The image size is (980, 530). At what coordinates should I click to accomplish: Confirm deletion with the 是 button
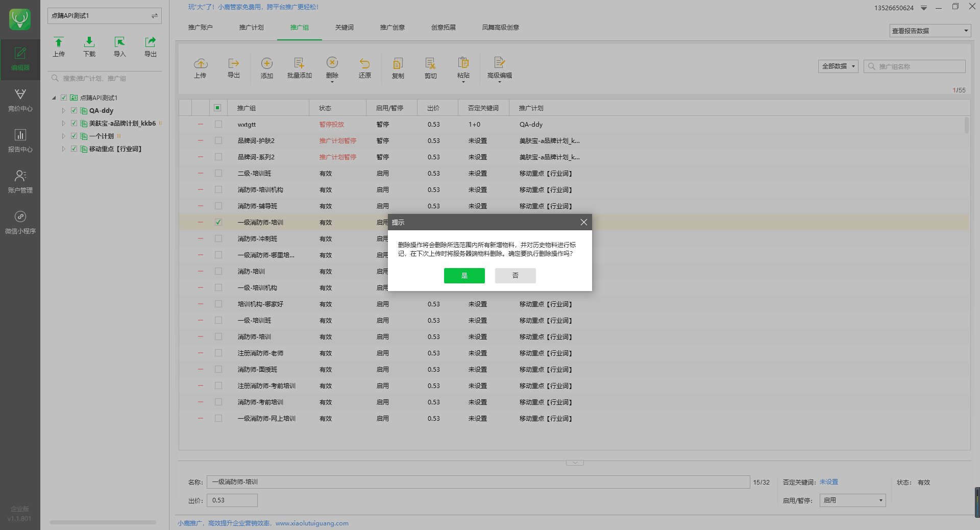[x=464, y=276]
